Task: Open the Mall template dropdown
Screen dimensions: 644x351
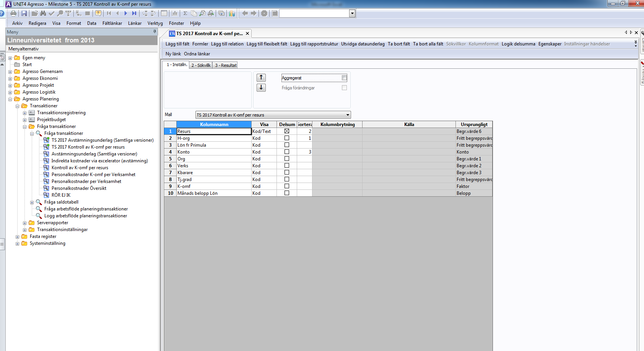Action: click(348, 115)
